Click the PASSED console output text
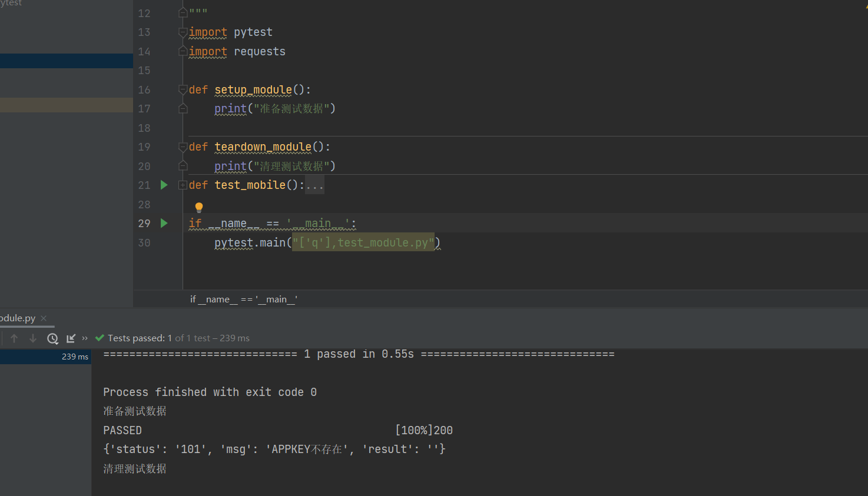 (x=122, y=430)
